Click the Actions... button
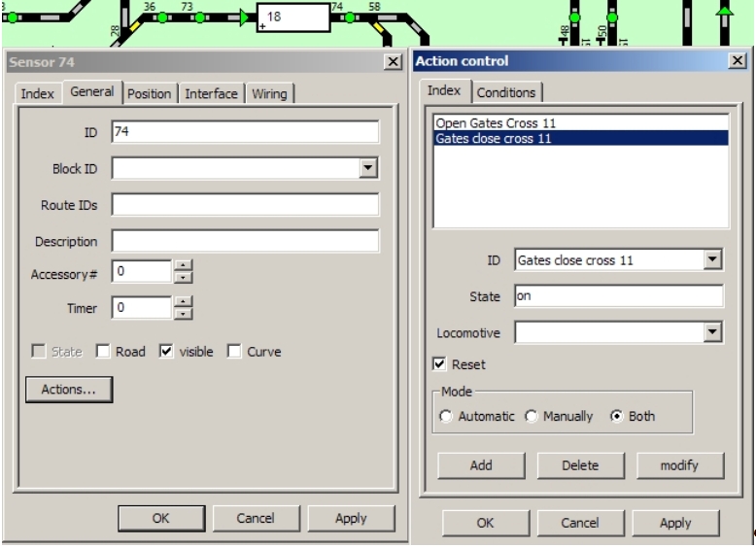The image size is (756, 548). point(69,390)
